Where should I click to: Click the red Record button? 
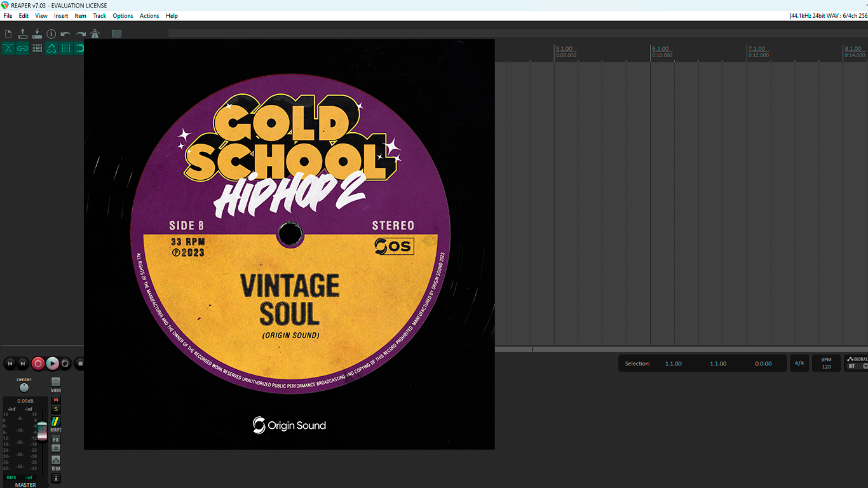(38, 363)
